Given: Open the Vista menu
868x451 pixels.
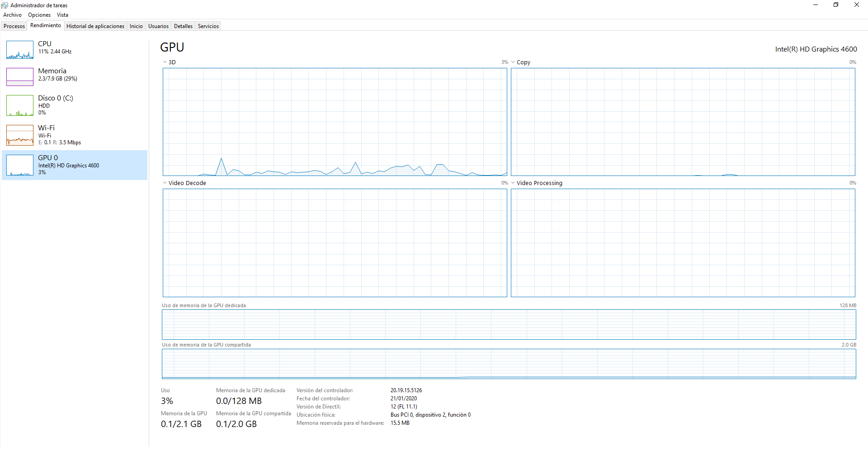Looking at the screenshot, I should tap(62, 15).
